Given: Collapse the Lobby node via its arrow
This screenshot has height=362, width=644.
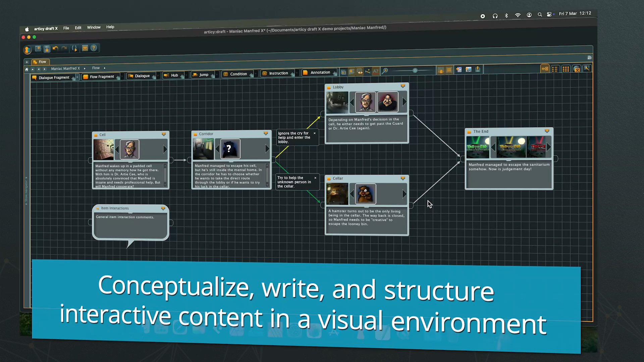Looking at the screenshot, I should (403, 86).
